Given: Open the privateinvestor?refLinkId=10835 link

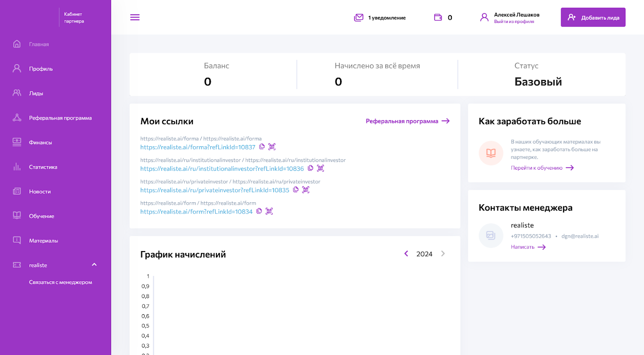Looking at the screenshot, I should [x=215, y=190].
